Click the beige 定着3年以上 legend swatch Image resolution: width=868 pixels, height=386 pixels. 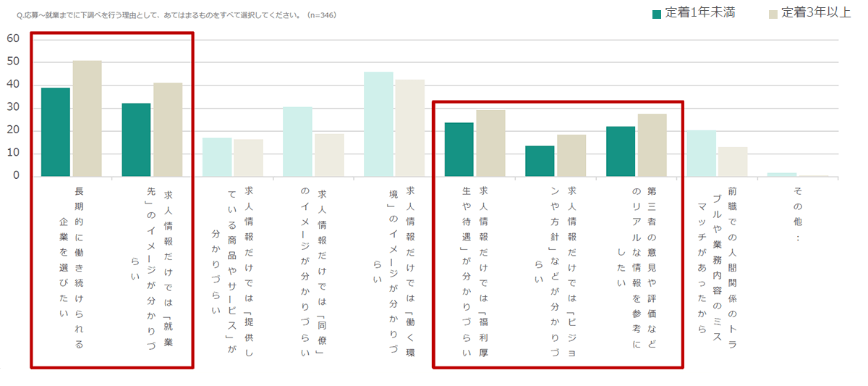(x=773, y=14)
